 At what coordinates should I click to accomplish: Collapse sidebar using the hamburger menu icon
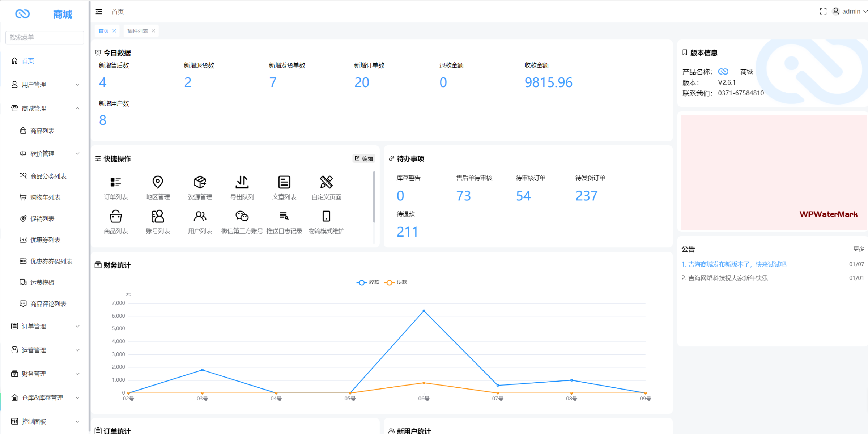pyautogui.click(x=99, y=12)
